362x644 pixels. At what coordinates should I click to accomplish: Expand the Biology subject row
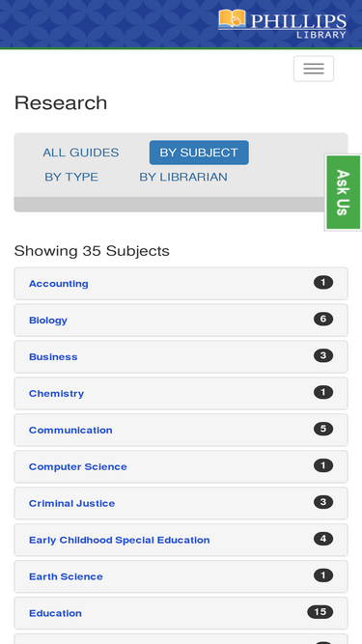click(x=181, y=320)
